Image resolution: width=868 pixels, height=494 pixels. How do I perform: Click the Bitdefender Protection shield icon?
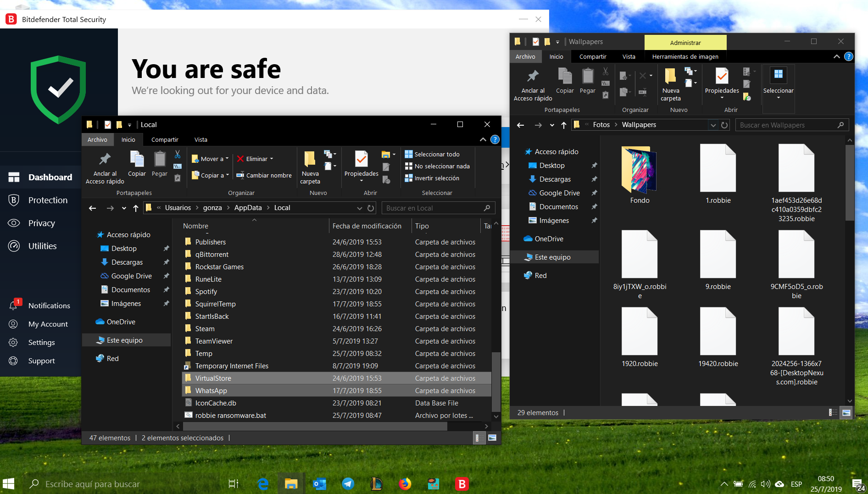click(x=14, y=200)
